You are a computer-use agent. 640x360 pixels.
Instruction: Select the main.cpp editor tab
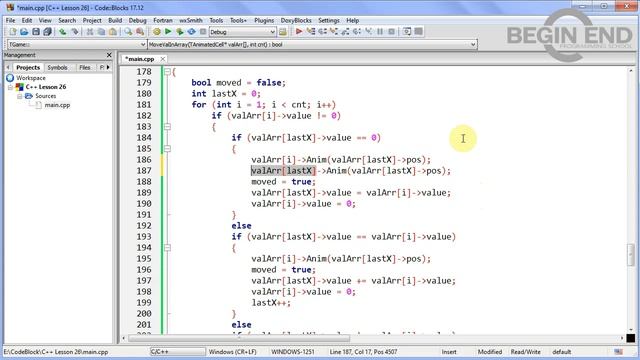click(139, 59)
